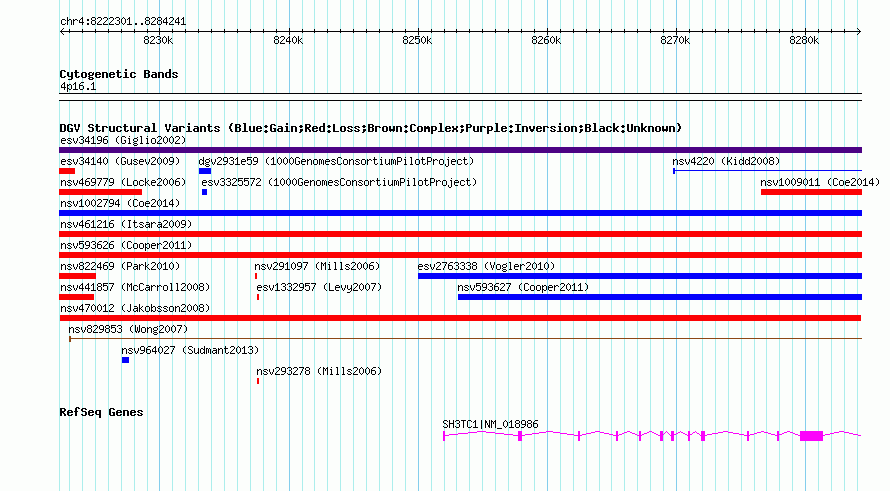
Task: Open the nsv293278 (Mills2006) label
Action: click(x=319, y=371)
